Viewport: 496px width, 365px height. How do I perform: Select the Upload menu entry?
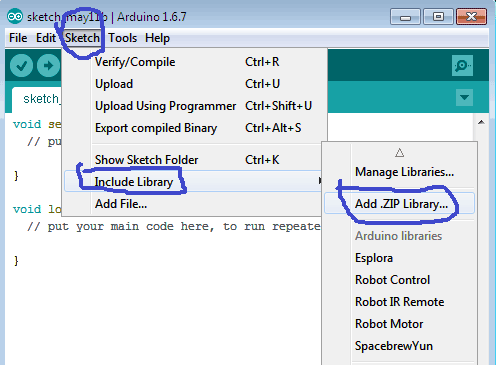click(x=195, y=84)
